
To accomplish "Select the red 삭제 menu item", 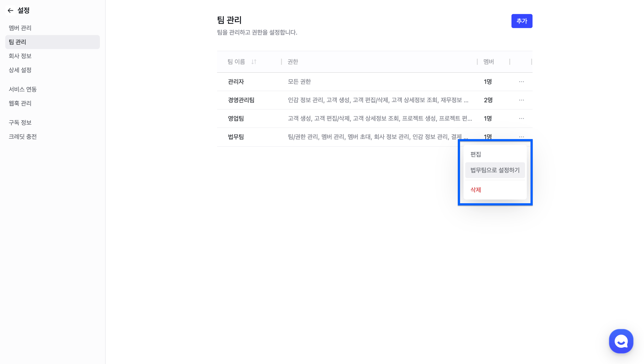I will pos(476,190).
